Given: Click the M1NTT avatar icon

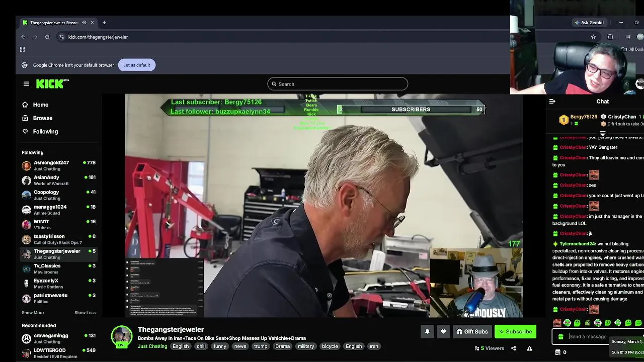Looking at the screenshot, I should pyautogui.click(x=26, y=224).
